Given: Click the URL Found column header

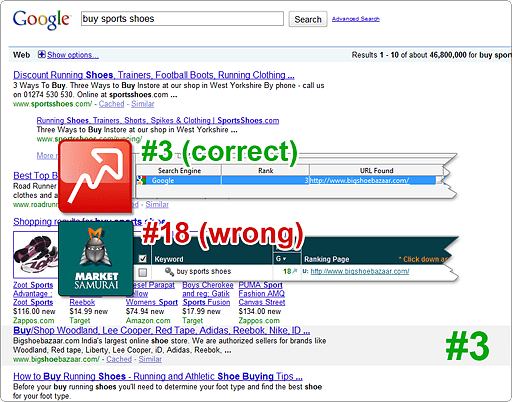Looking at the screenshot, I should (x=377, y=171).
